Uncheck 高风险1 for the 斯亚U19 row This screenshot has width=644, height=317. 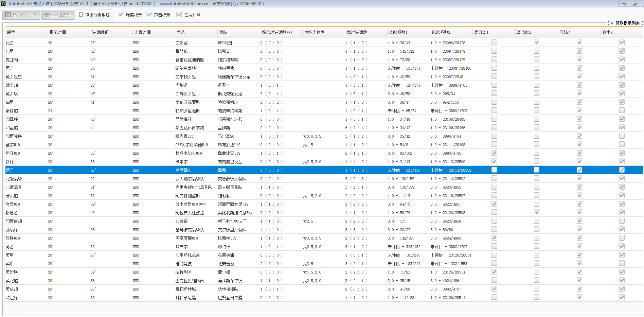(x=494, y=153)
